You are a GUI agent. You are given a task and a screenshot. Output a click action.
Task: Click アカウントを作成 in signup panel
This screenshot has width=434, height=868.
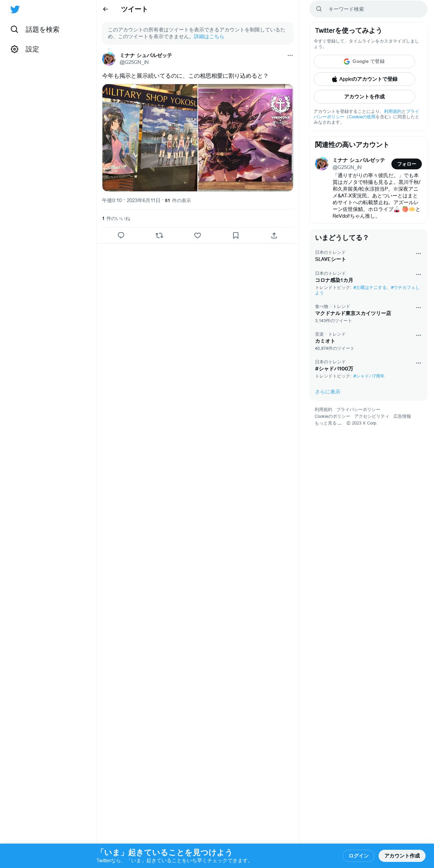(x=364, y=97)
